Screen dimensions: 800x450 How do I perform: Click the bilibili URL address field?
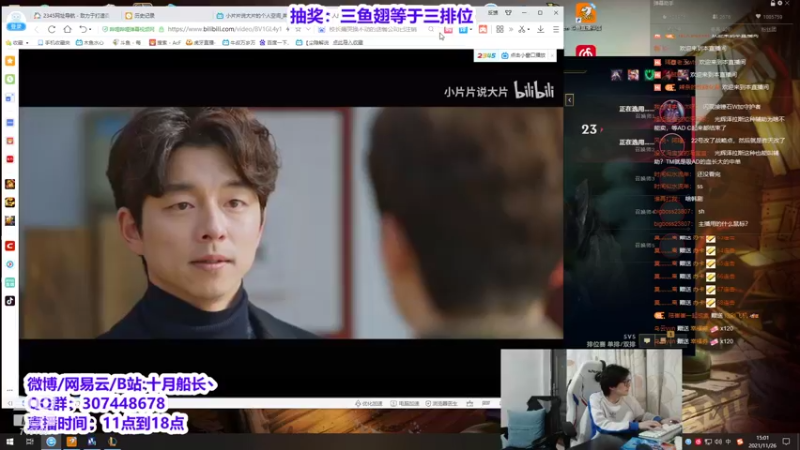(224, 29)
